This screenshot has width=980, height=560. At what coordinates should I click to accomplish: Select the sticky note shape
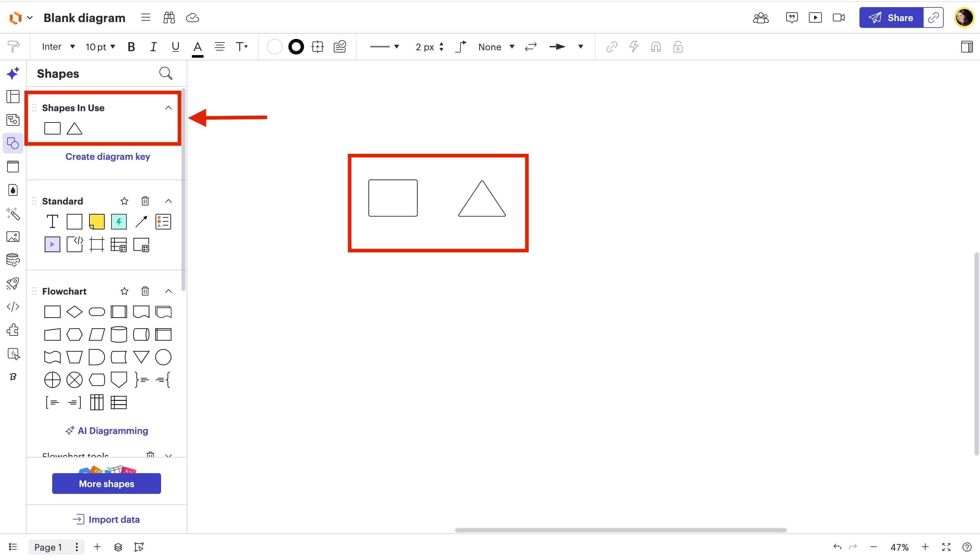tap(97, 222)
